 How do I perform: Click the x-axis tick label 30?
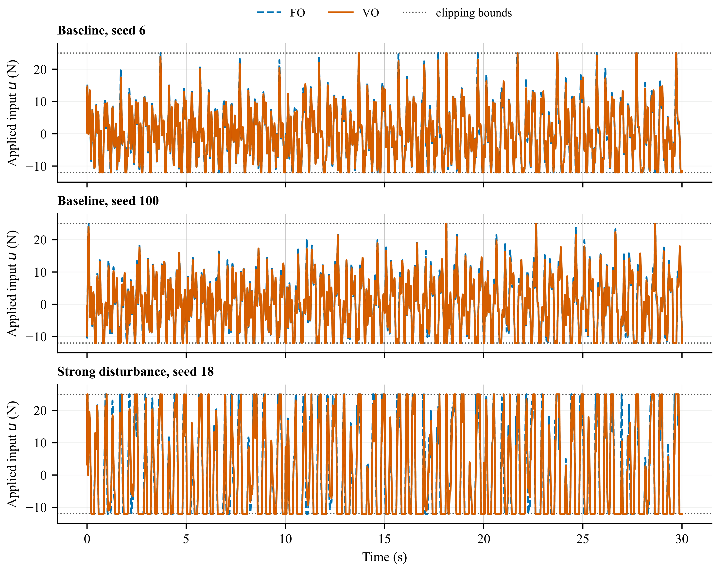(682, 539)
